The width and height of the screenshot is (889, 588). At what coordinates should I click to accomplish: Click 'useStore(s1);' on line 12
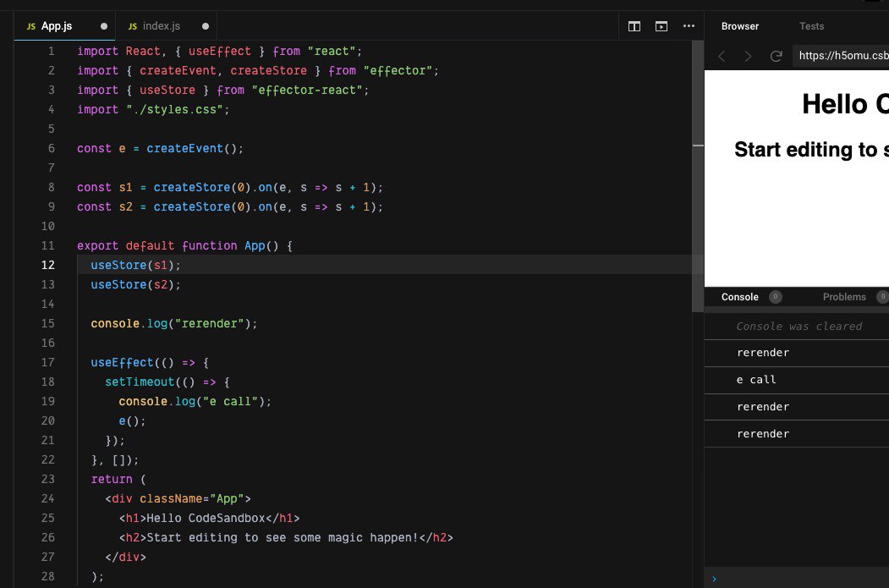coord(135,265)
